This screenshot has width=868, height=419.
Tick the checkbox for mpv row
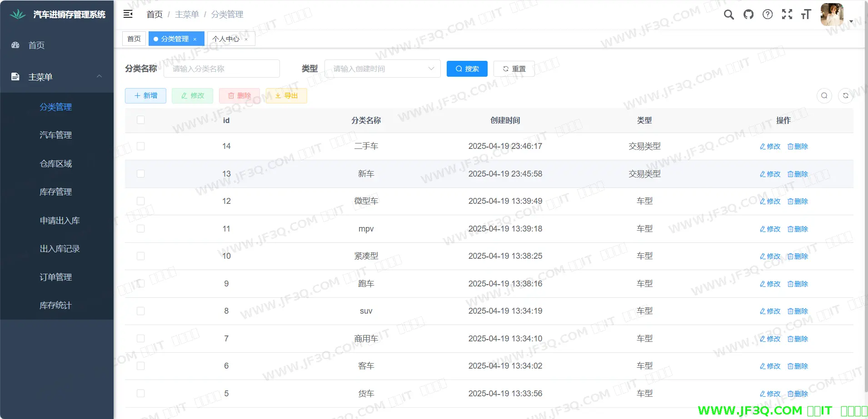tap(141, 229)
